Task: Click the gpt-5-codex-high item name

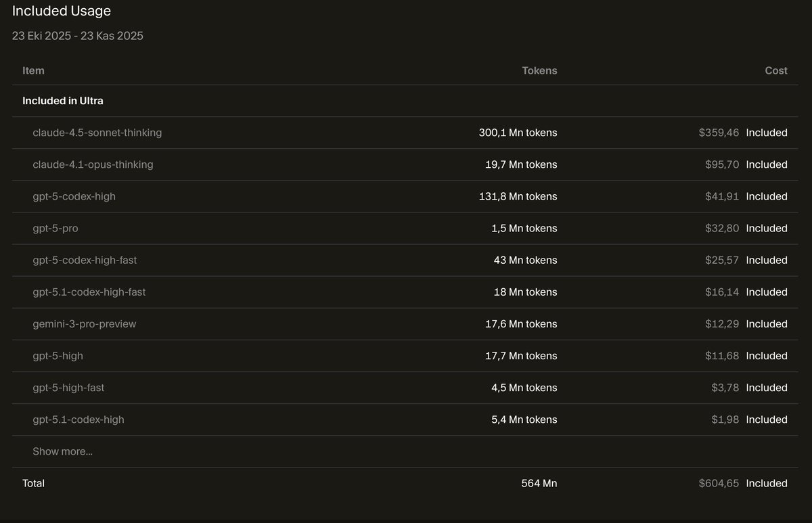Action: 74,196
